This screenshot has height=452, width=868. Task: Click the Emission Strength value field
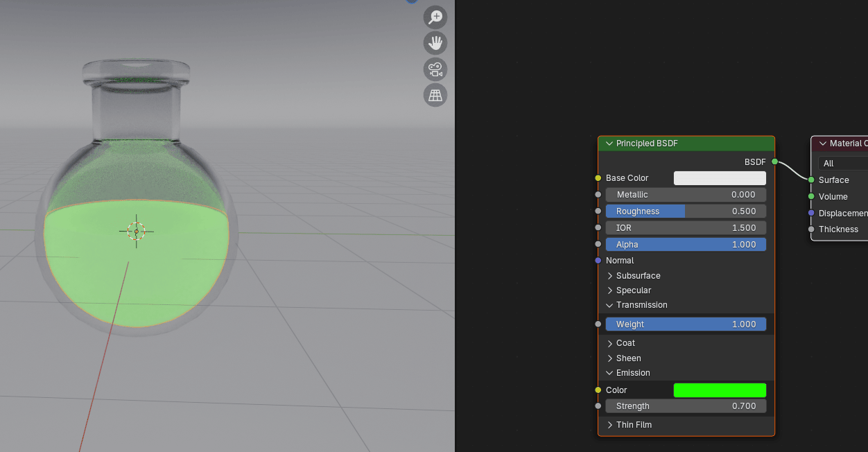pos(686,406)
